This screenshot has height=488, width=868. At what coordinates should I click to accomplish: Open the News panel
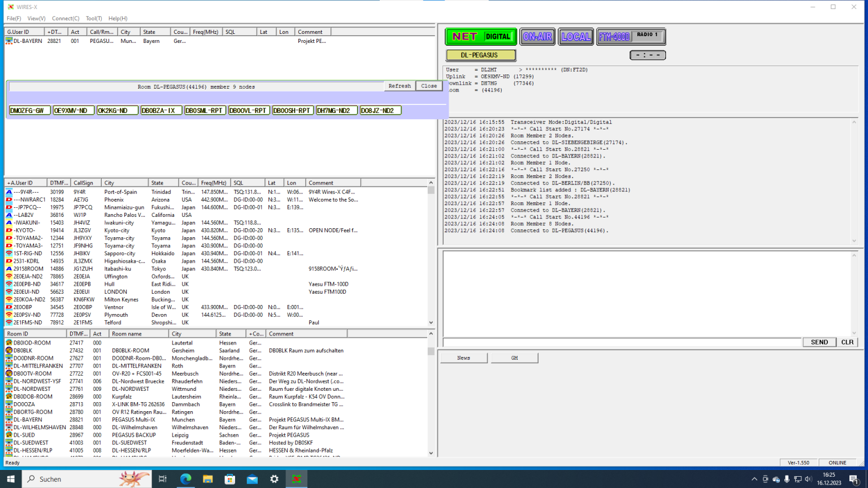click(x=463, y=357)
